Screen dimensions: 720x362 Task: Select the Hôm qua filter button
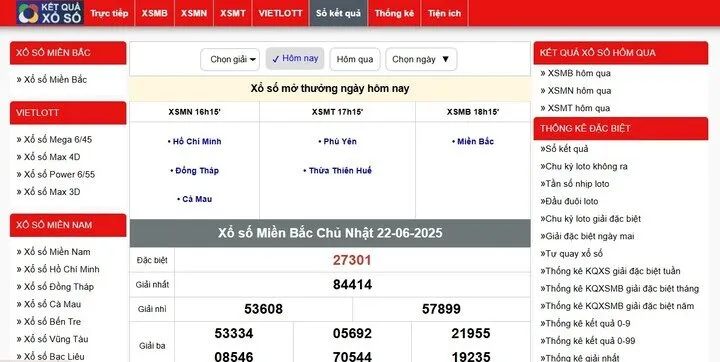coord(355,59)
